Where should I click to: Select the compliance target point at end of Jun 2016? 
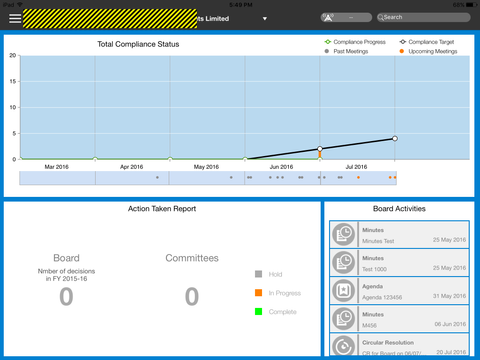coord(320,149)
